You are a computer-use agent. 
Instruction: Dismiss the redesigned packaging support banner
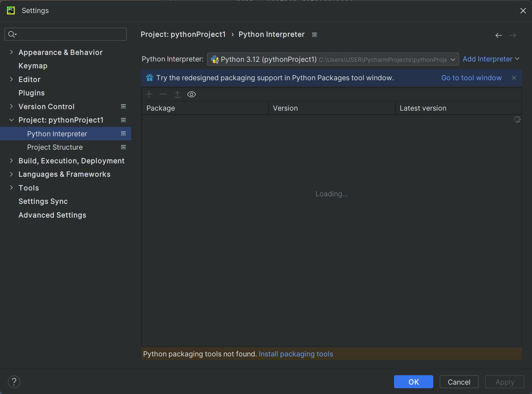click(x=514, y=78)
